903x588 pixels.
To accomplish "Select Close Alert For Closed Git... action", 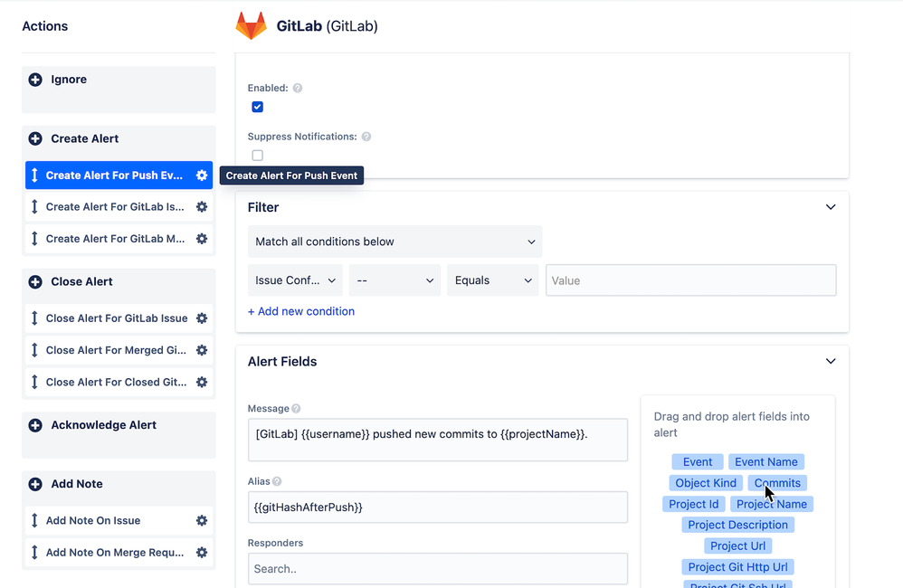I will (119, 382).
